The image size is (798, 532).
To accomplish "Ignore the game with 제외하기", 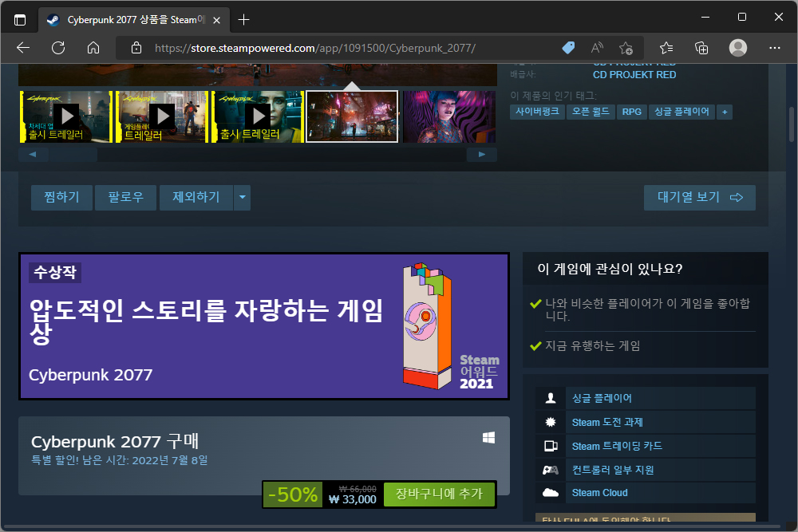I will [x=196, y=197].
